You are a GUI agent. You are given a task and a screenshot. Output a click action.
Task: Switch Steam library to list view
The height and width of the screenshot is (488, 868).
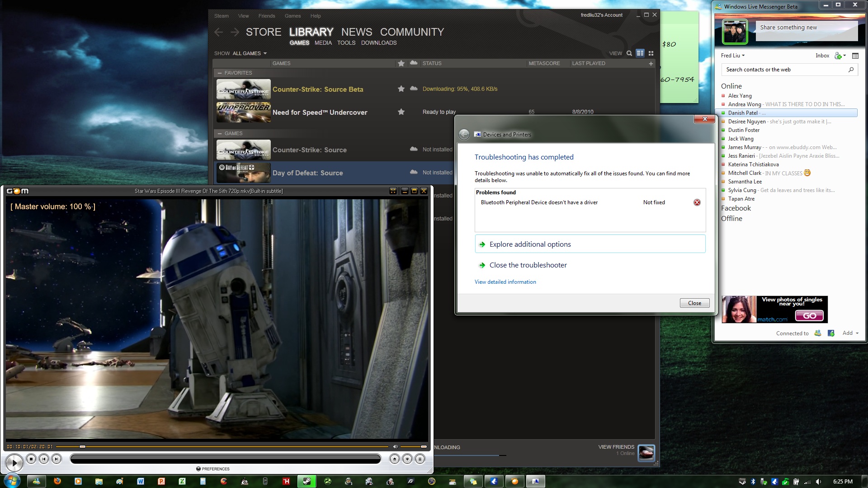(x=640, y=53)
